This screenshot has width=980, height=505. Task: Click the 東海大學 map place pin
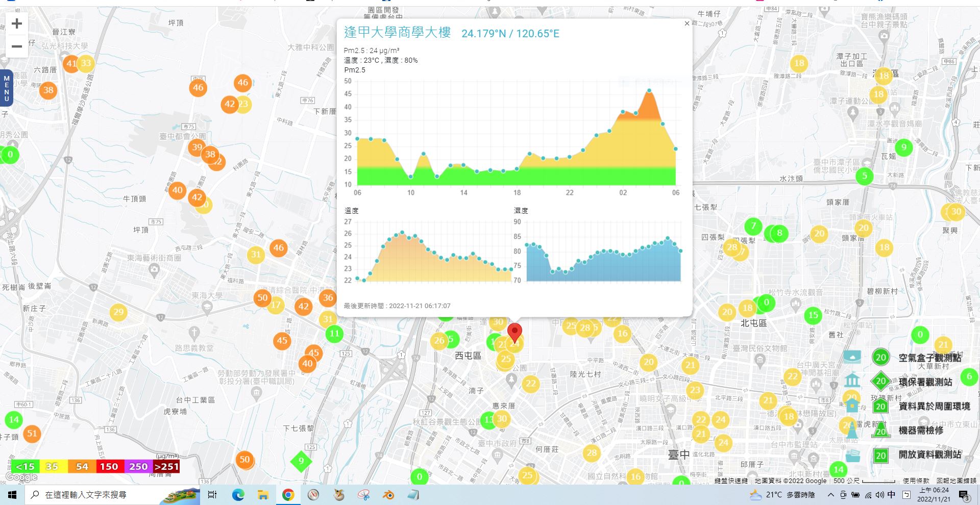tap(207, 307)
